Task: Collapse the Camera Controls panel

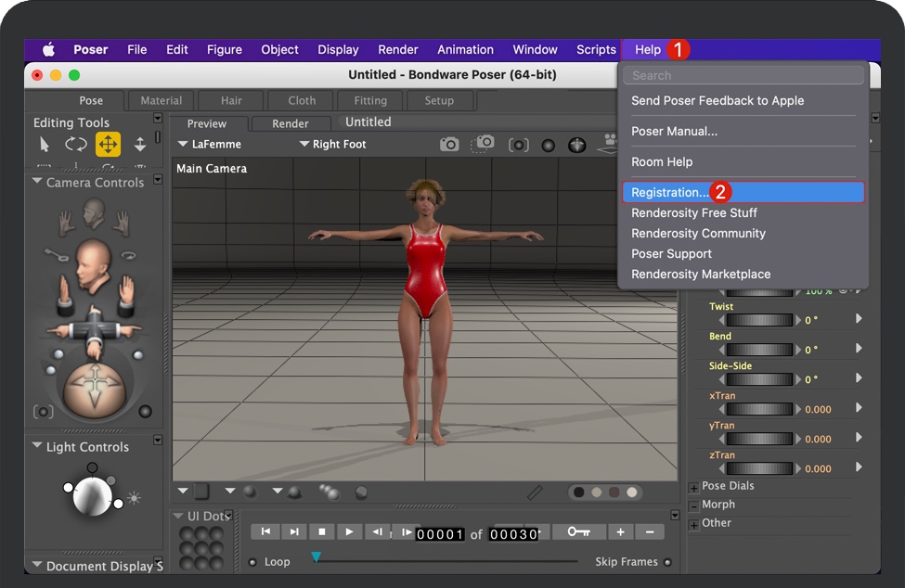Action: coord(37,181)
